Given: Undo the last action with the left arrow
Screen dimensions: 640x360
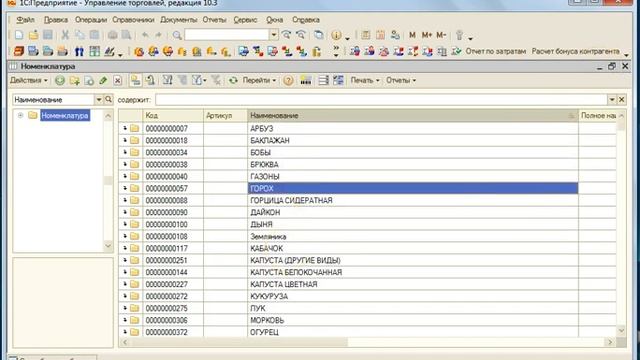Looking at the screenshot, I should click(145, 35).
